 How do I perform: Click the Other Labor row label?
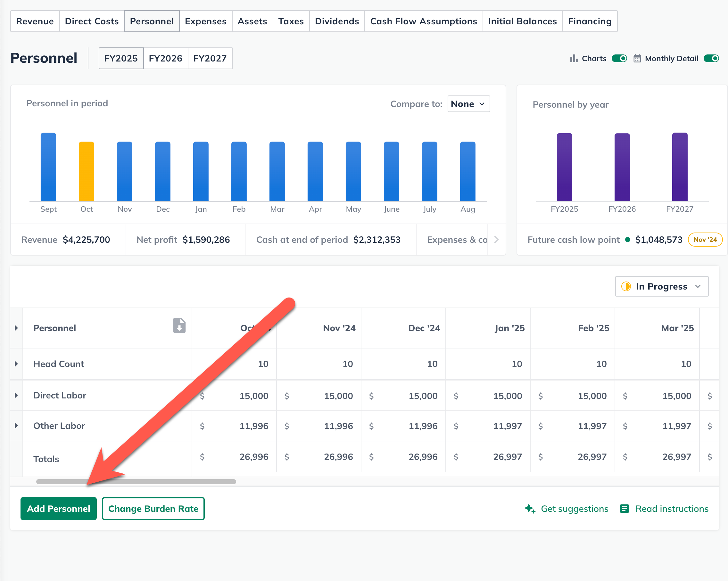point(59,426)
